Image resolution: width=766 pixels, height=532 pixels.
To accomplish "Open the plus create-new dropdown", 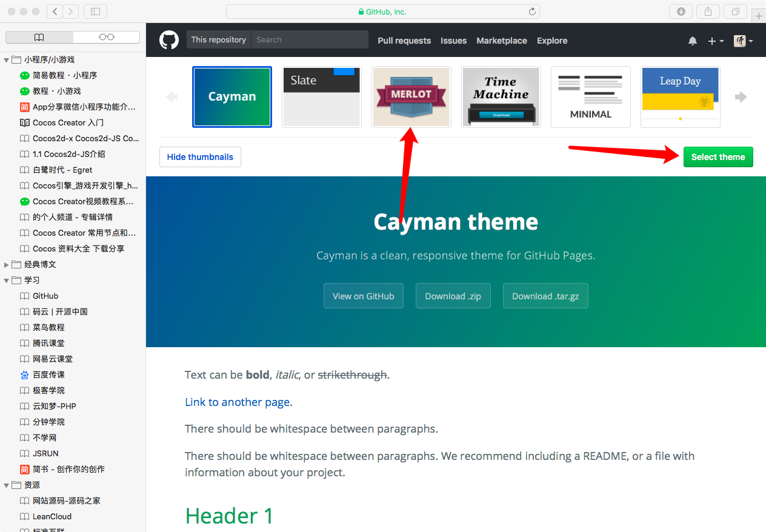I will [x=715, y=41].
